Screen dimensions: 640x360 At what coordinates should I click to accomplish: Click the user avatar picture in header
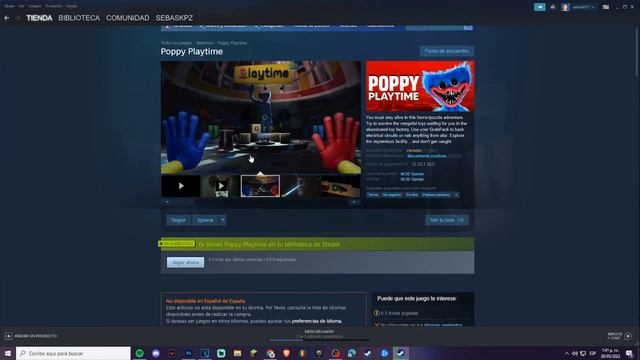(565, 7)
